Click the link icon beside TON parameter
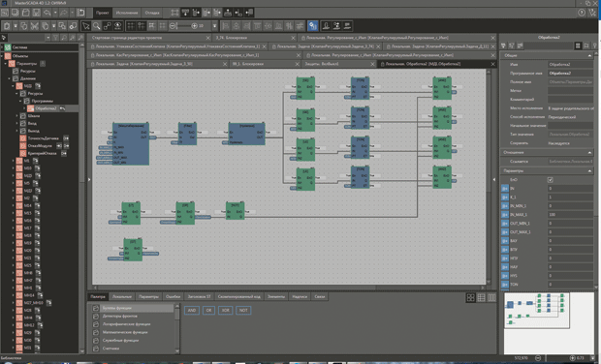601x364 pixels. (x=505, y=285)
